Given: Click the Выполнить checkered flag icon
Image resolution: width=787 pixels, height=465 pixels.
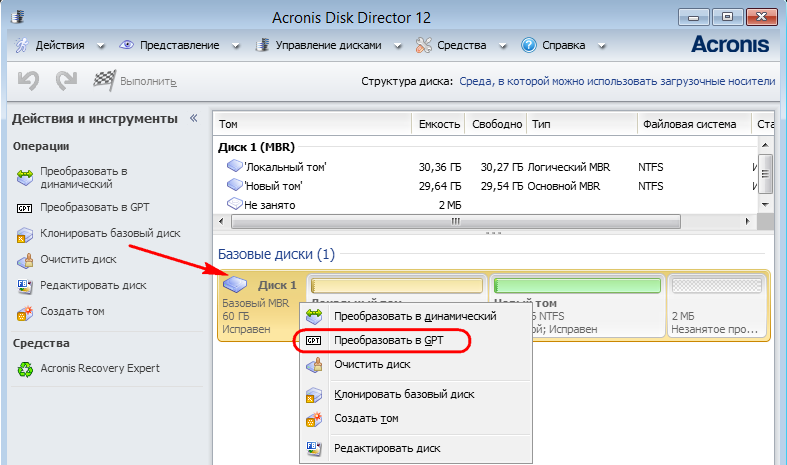Looking at the screenshot, I should pos(104,81).
